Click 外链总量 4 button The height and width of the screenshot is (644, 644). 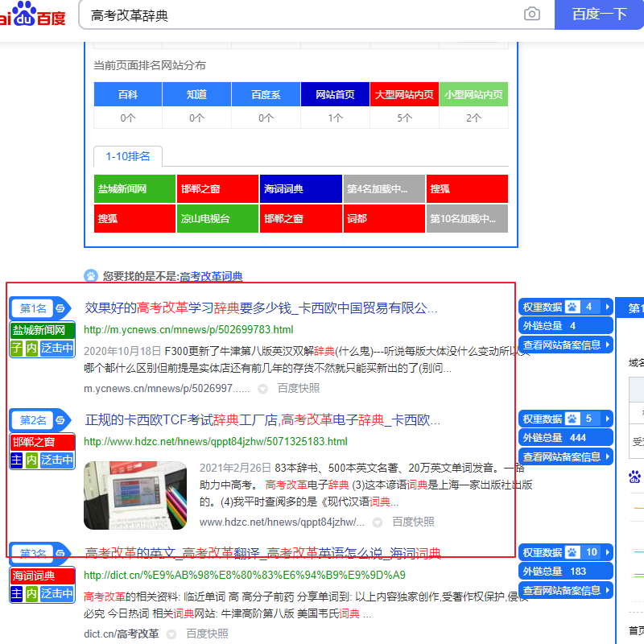coord(566,326)
